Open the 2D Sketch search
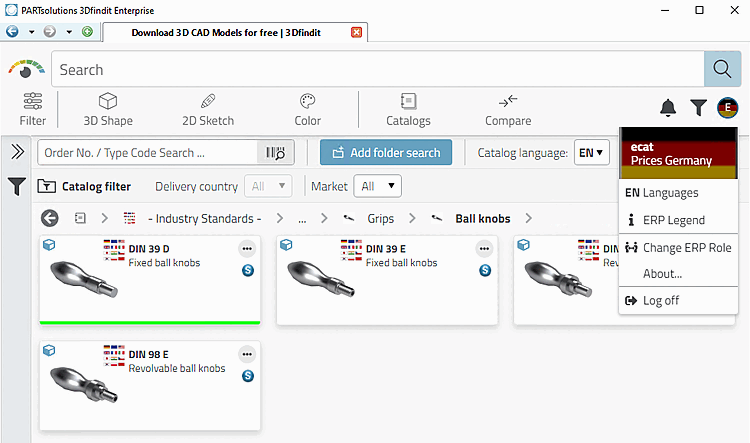 [x=208, y=109]
